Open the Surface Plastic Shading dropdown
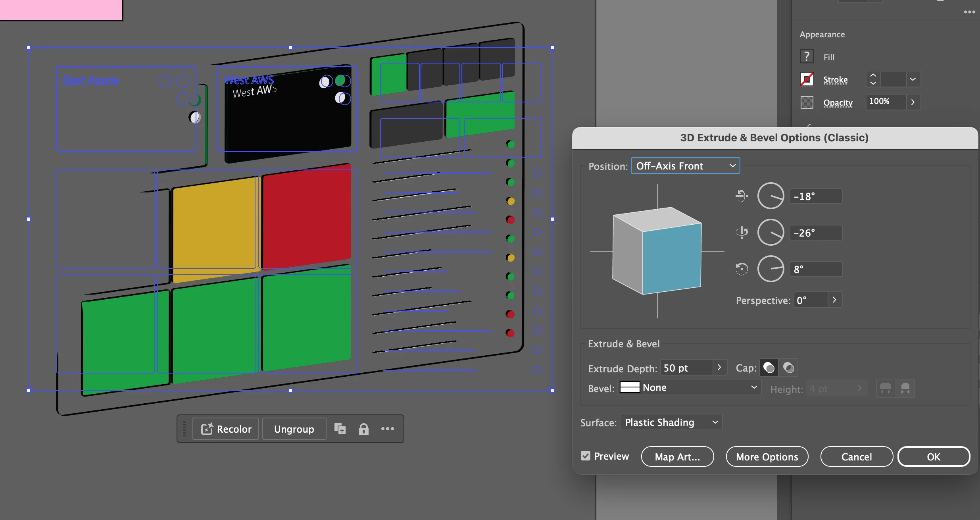Screen dimensions: 980x520 (x=671, y=422)
